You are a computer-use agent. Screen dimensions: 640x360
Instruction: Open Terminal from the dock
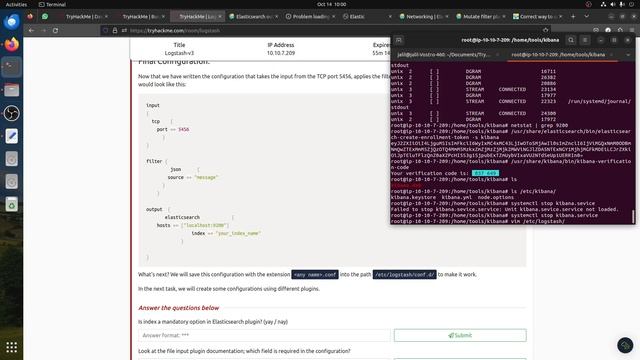click(11, 67)
